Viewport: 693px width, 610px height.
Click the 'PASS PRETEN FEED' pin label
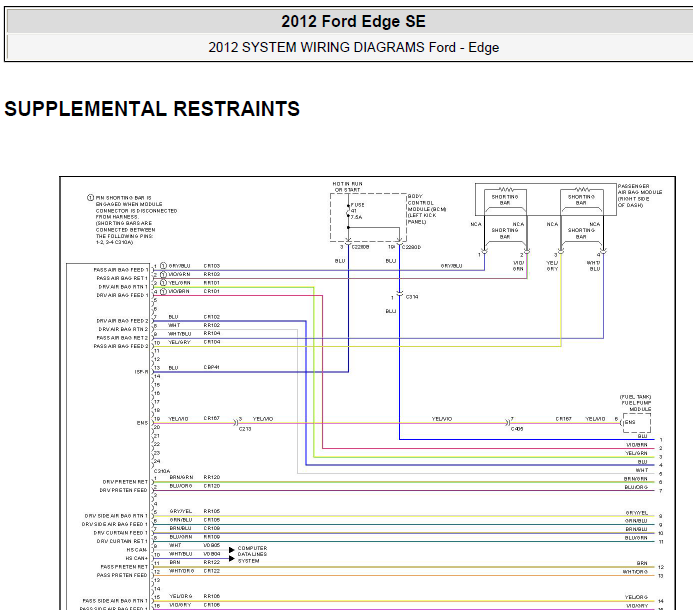pyautogui.click(x=122, y=575)
